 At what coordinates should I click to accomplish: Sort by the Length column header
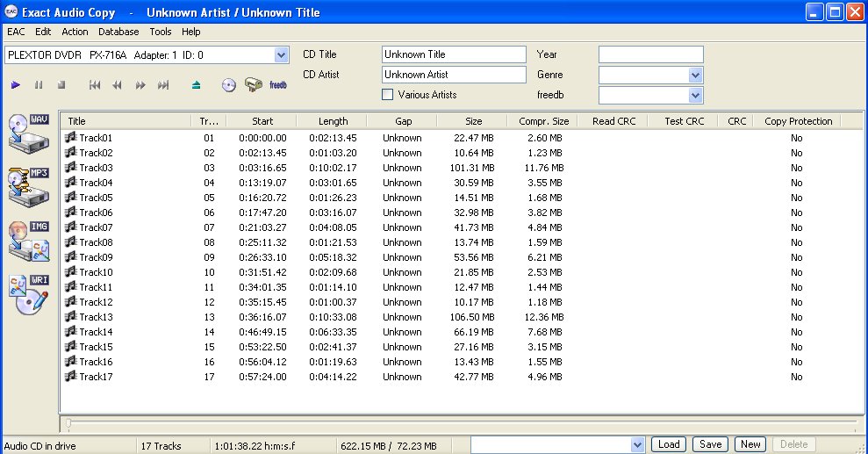click(333, 121)
